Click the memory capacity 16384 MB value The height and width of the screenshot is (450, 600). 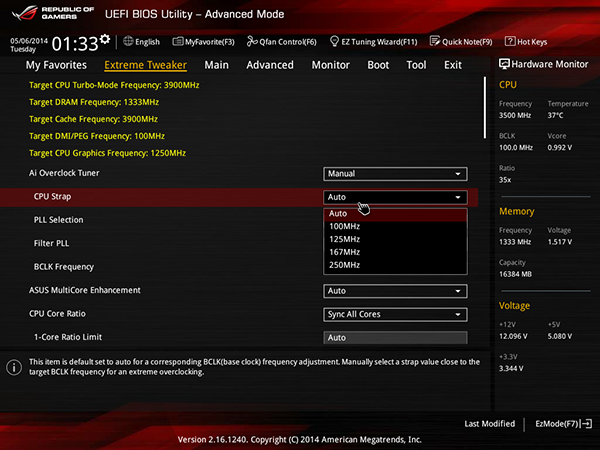pos(515,274)
